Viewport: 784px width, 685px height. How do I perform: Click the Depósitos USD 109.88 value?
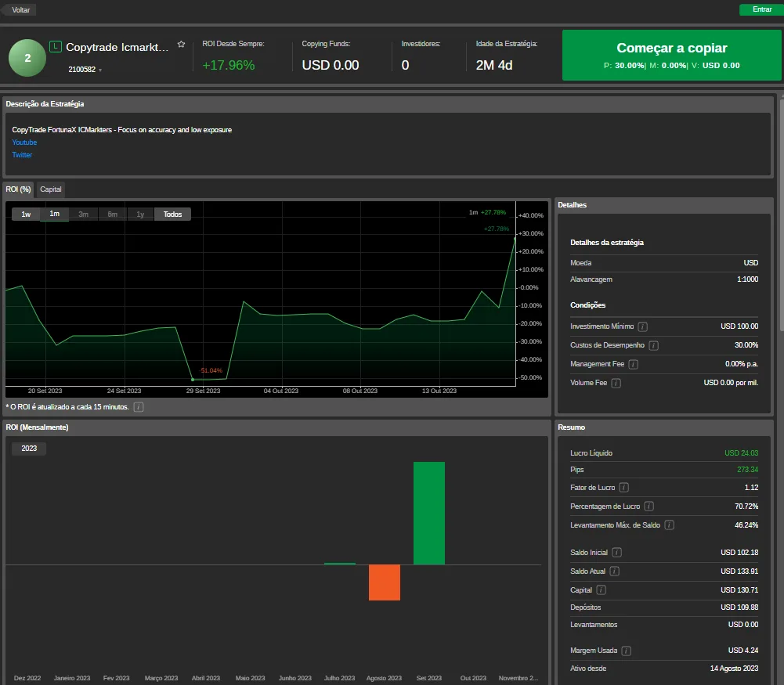coord(739,607)
